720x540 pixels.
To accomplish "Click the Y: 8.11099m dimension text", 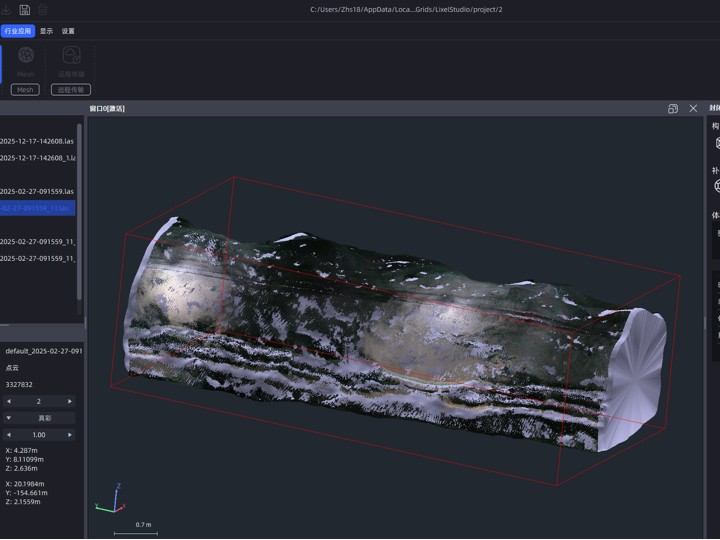I will click(25, 459).
